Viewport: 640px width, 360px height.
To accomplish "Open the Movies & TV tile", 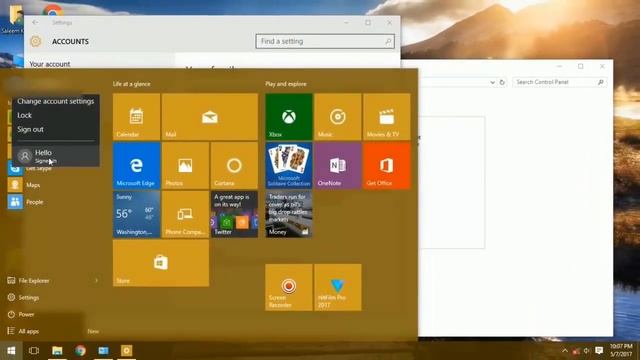I will click(x=387, y=117).
